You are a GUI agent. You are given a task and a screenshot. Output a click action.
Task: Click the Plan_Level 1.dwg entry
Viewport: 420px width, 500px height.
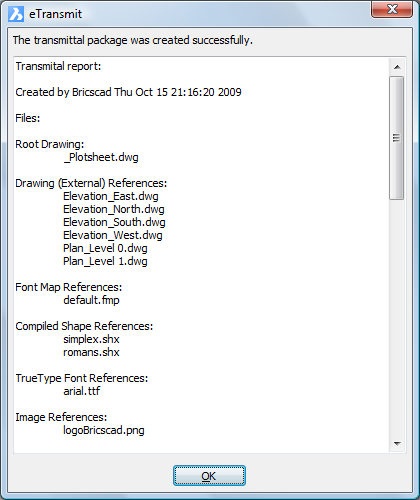[105, 261]
